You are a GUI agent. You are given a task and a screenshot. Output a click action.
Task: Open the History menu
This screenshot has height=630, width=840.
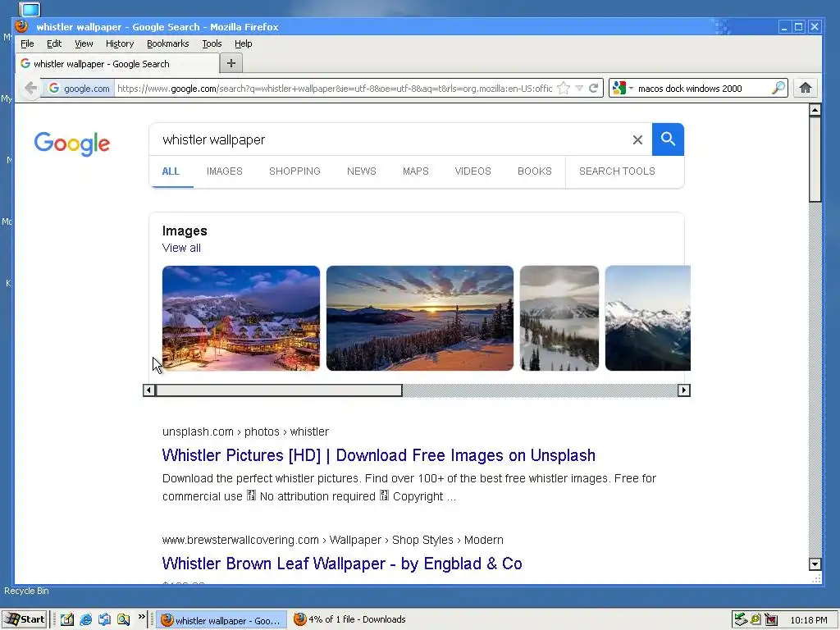tap(120, 43)
